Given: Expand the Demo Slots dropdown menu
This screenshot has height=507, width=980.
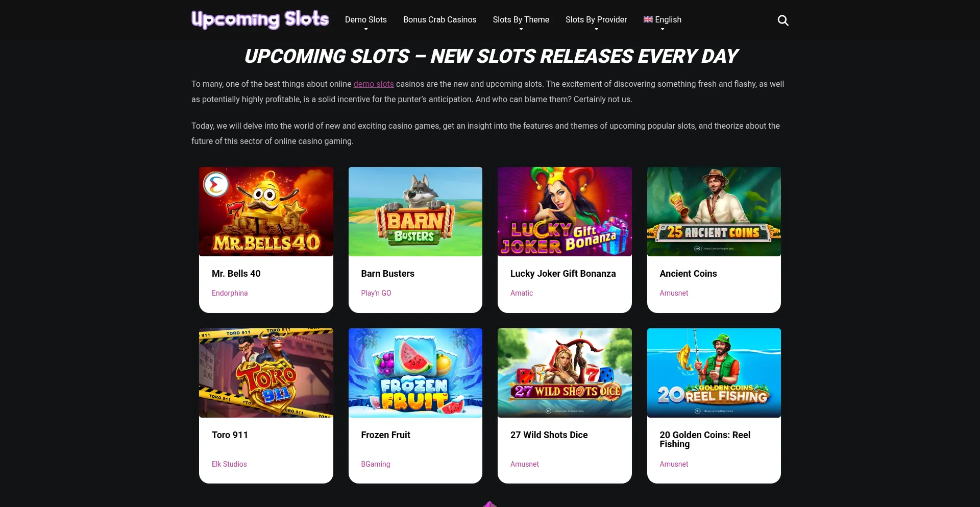Looking at the screenshot, I should point(366,20).
